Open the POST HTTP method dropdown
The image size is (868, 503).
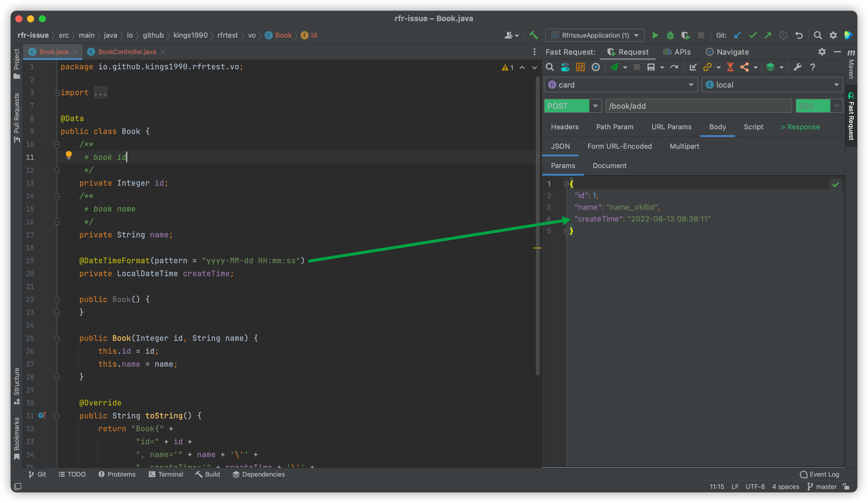pos(595,106)
